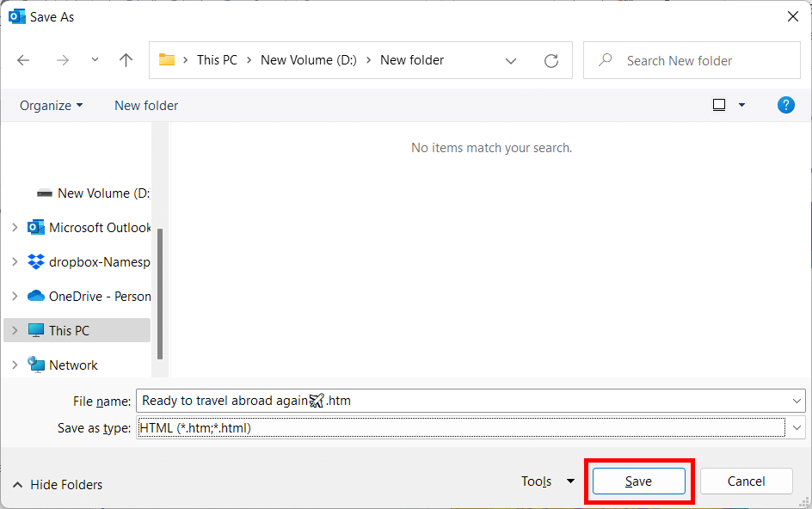This screenshot has width=812, height=509.
Task: Open the Save as type dropdown
Action: pos(797,427)
